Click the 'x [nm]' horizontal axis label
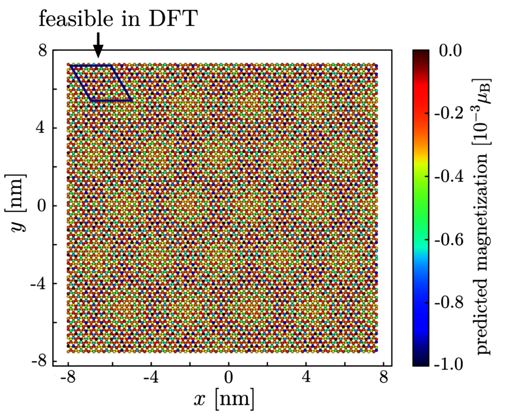Viewport: 507px width, 420px height. [x=224, y=398]
